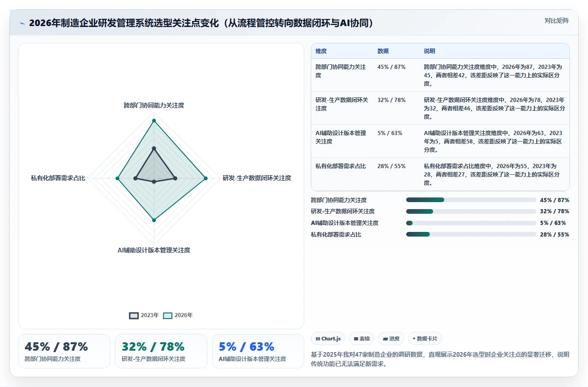Click the 2026年 data point at top vertex
Image resolution: width=588 pixels, height=387 pixels.
click(x=154, y=121)
